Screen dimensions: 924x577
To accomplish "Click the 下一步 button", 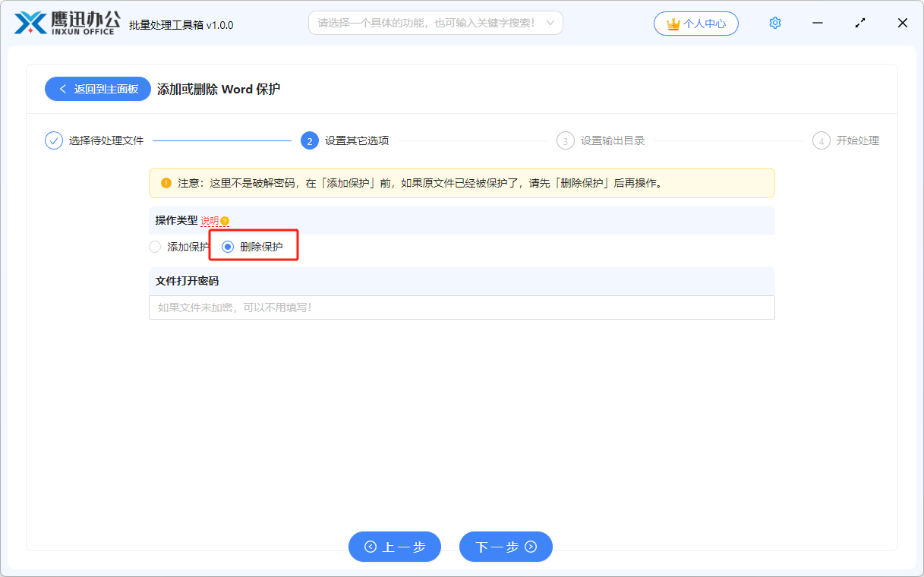I will point(506,547).
